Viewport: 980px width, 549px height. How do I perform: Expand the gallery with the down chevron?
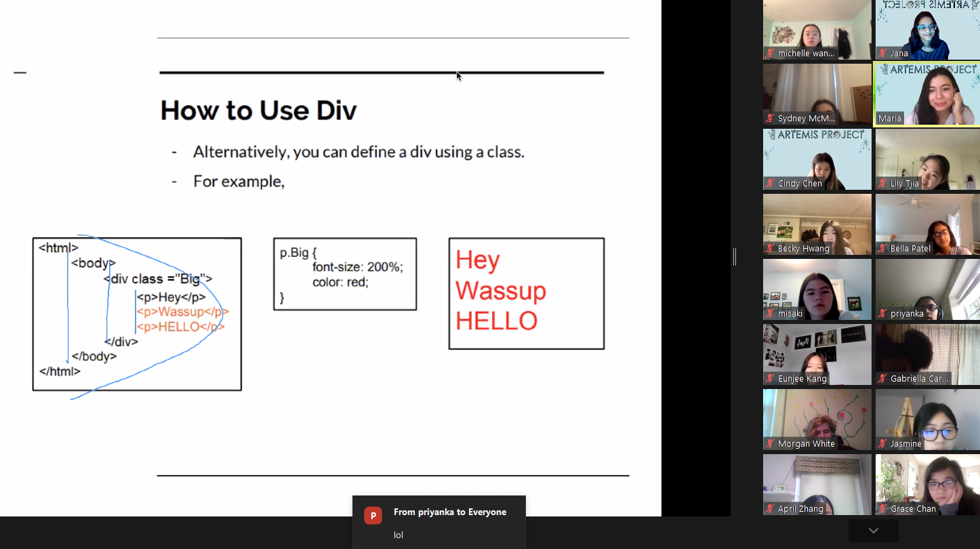click(x=874, y=531)
